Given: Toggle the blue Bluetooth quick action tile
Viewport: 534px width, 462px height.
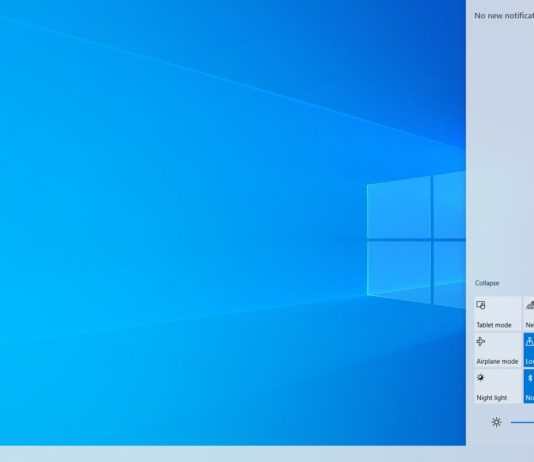Looking at the screenshot, I should [529, 386].
